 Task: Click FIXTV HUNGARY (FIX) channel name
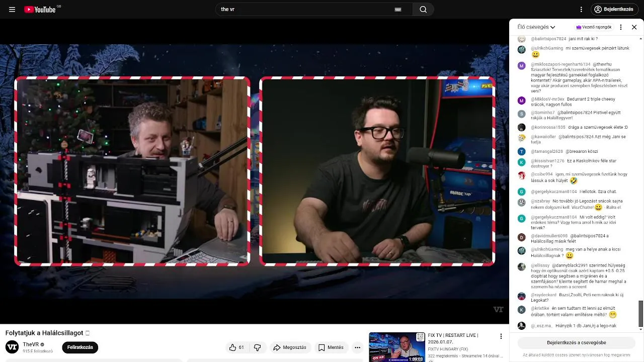point(448,349)
